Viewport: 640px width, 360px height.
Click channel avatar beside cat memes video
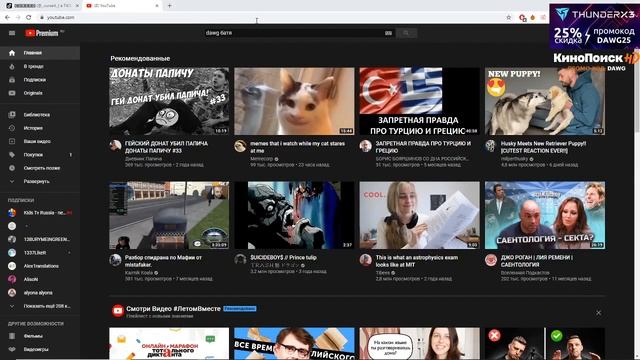240,146
